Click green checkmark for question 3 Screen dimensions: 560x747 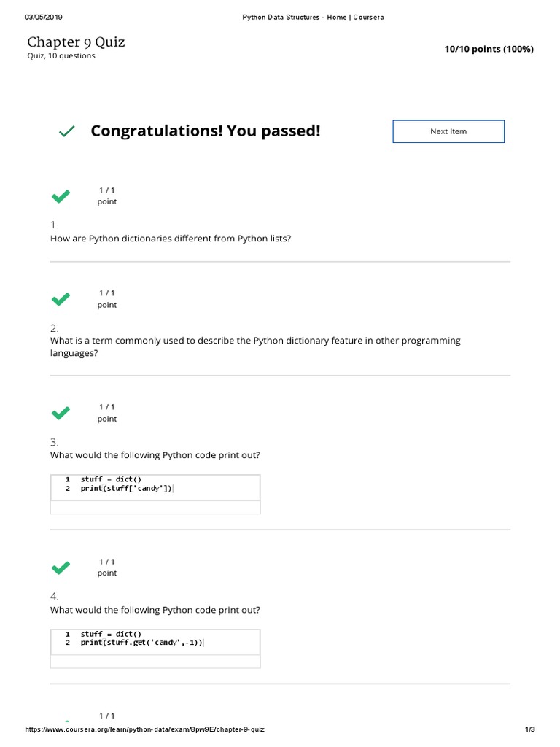[x=61, y=413]
